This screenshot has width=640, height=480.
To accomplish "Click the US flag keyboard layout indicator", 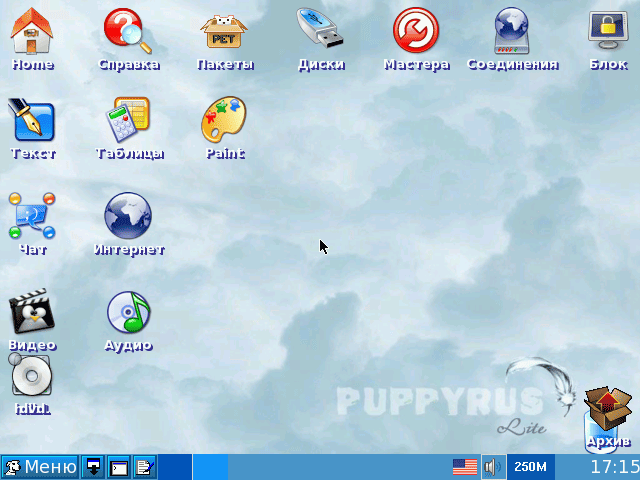I will point(465,467).
